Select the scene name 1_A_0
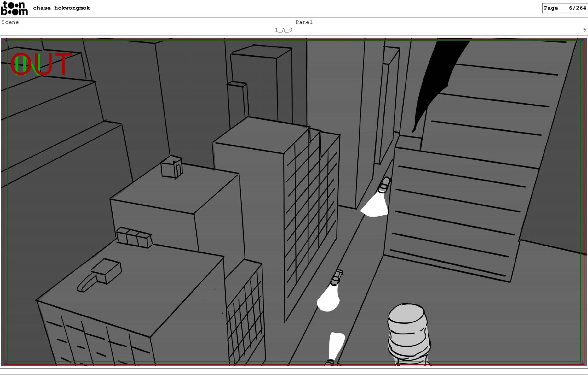 click(283, 30)
